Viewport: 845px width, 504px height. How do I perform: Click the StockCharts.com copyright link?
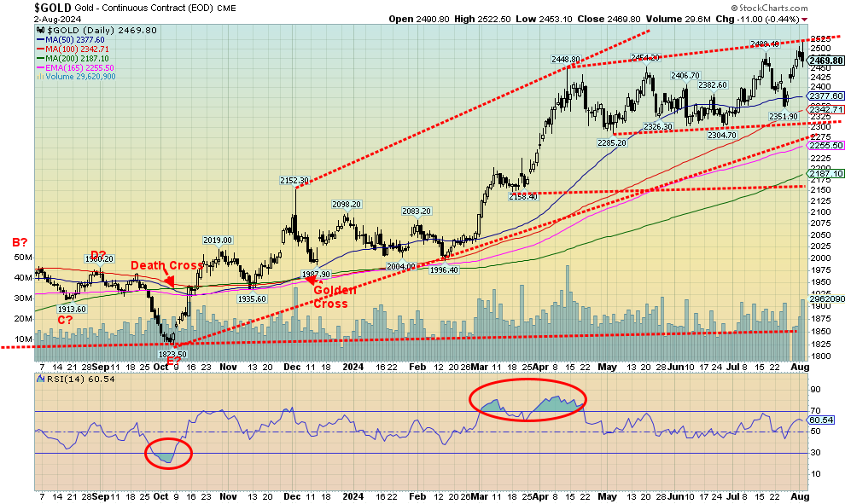pyautogui.click(x=793, y=7)
